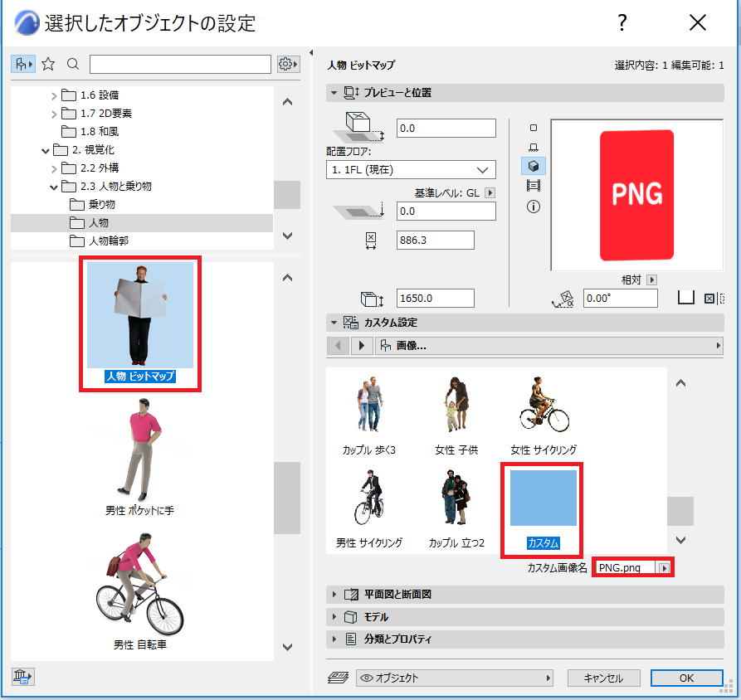741x700 pixels.
Task: Open favorites star icon
Action: [48, 64]
